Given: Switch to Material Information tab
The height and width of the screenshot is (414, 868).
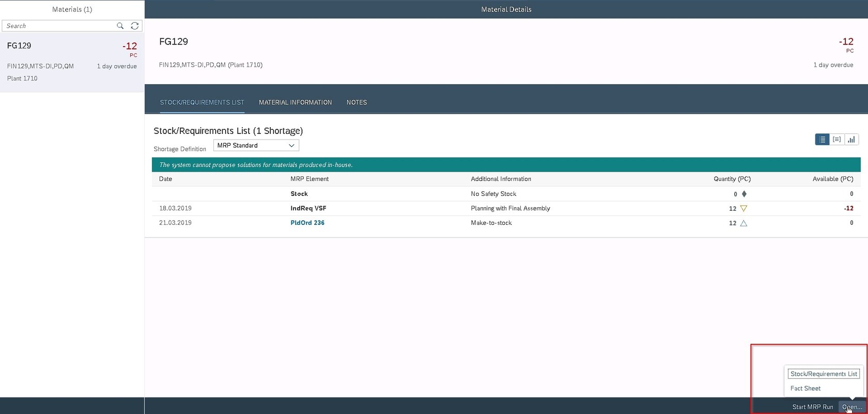Looking at the screenshot, I should pyautogui.click(x=296, y=102).
